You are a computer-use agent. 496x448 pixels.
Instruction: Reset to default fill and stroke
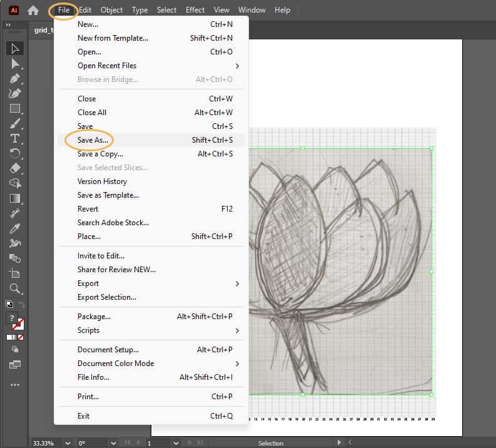9,304
